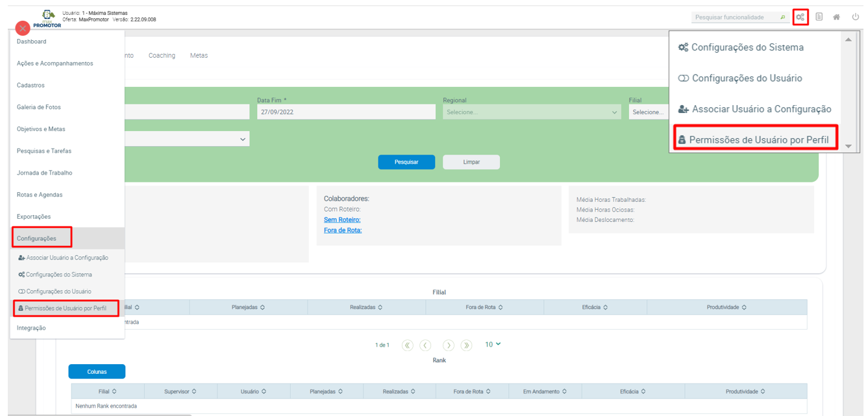Open the Regional Selecione dropdown
The image size is (868, 416).
532,112
